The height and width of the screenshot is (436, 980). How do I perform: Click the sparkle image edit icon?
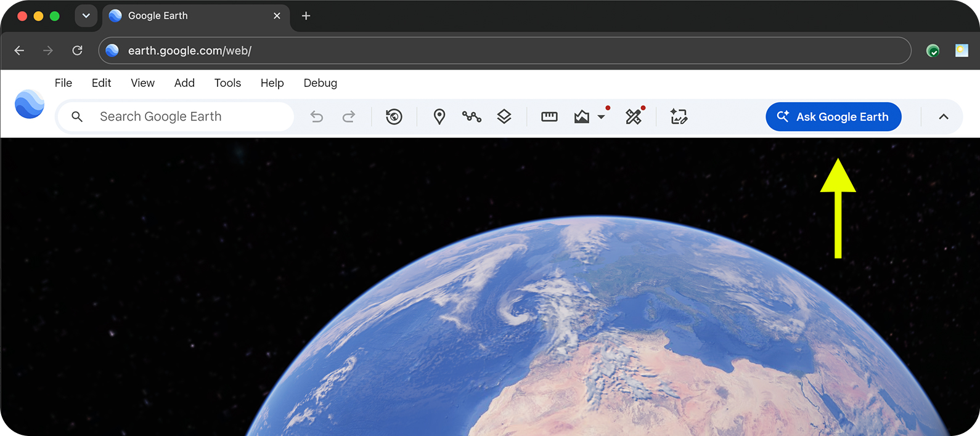[679, 116]
